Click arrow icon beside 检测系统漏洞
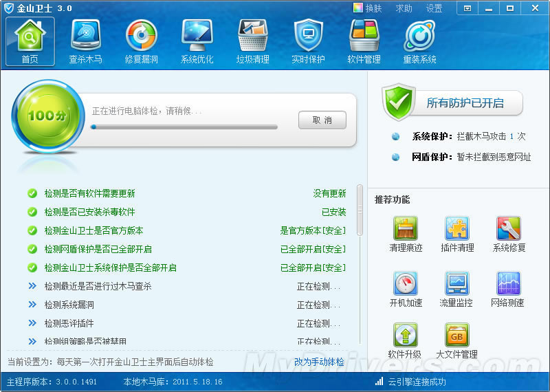Image resolution: width=550 pixels, height=392 pixels. [32, 304]
